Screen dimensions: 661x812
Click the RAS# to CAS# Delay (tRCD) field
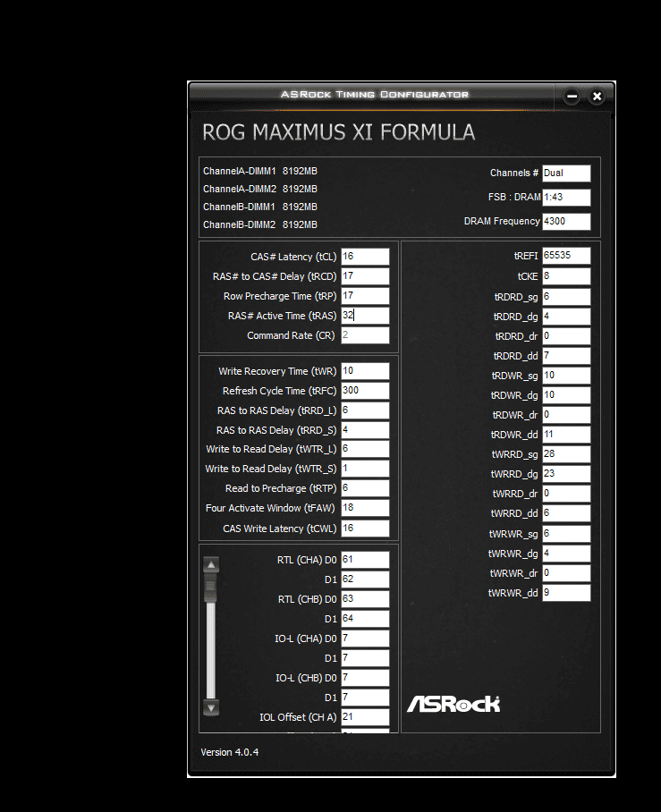[x=365, y=276]
